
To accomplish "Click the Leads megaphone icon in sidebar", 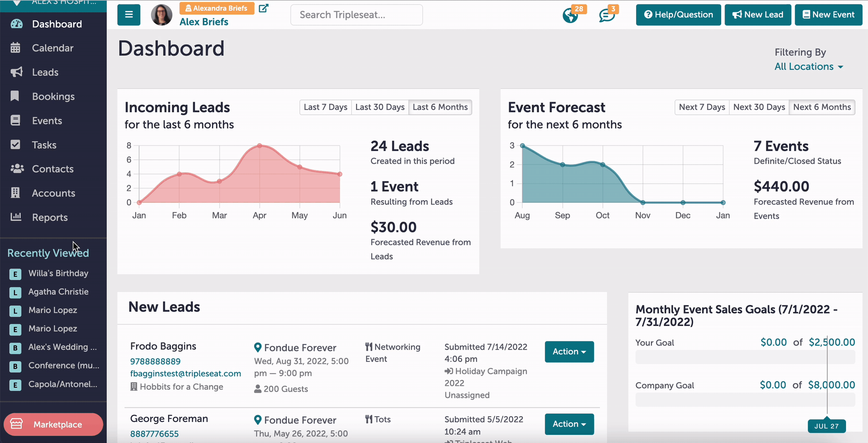I will tap(16, 72).
